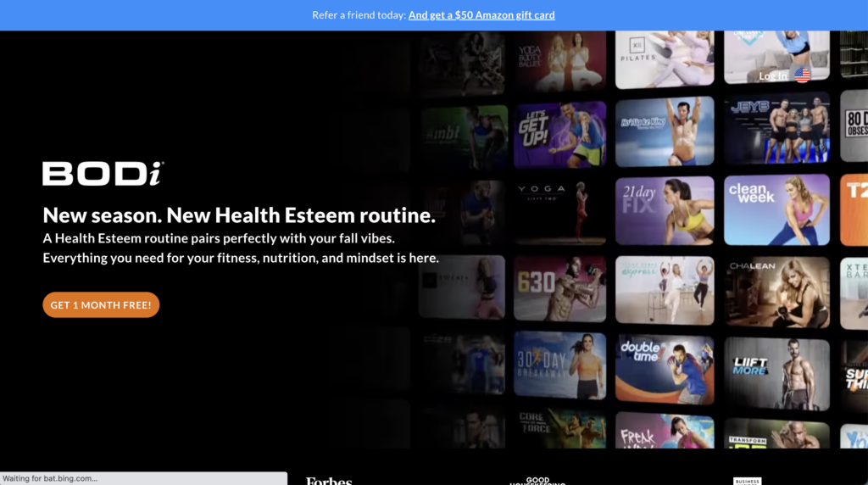The height and width of the screenshot is (485, 868).
Task: Open the Freak program thumbnail
Action: click(665, 430)
